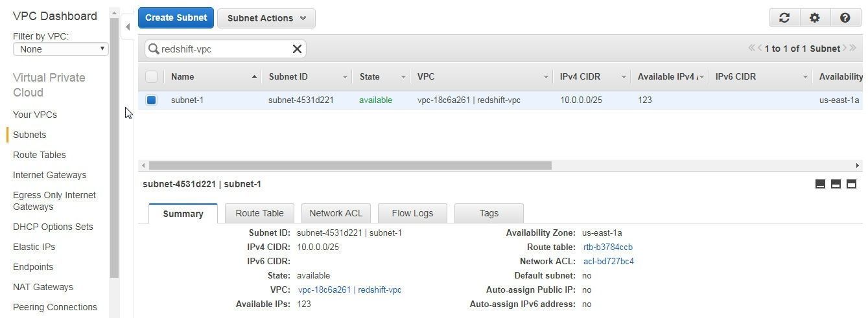Sort the table by Name column
This screenshot has height=318, width=868.
click(x=183, y=76)
